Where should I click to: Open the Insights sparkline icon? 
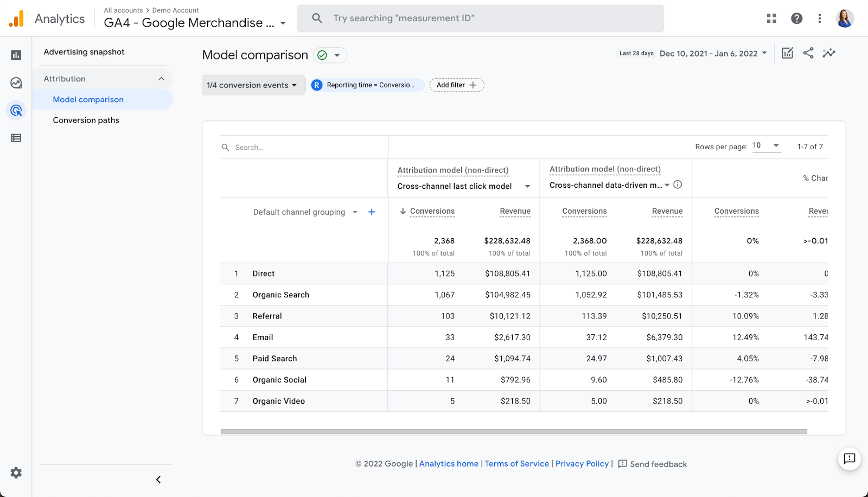pos(828,53)
